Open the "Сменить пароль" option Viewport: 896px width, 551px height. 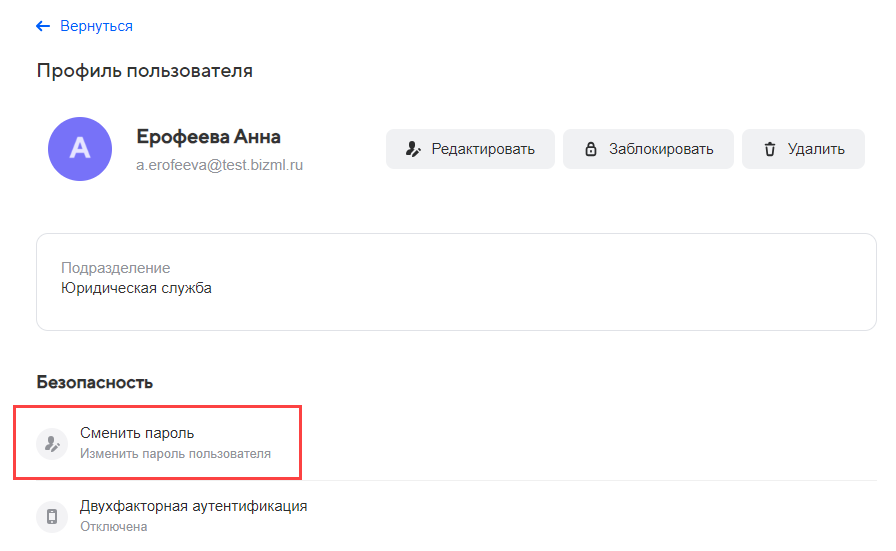(x=137, y=433)
